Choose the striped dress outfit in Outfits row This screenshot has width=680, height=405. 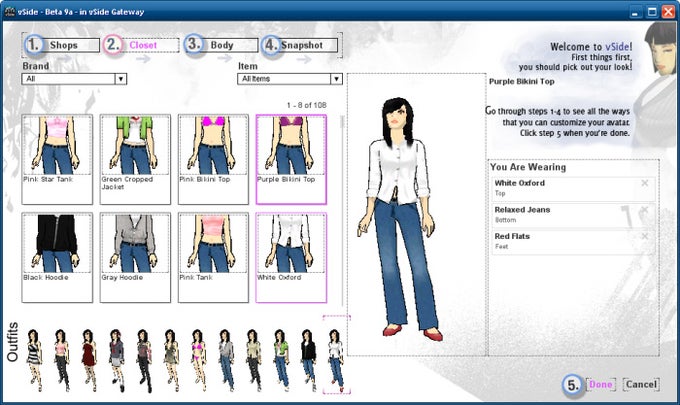[x=34, y=360]
